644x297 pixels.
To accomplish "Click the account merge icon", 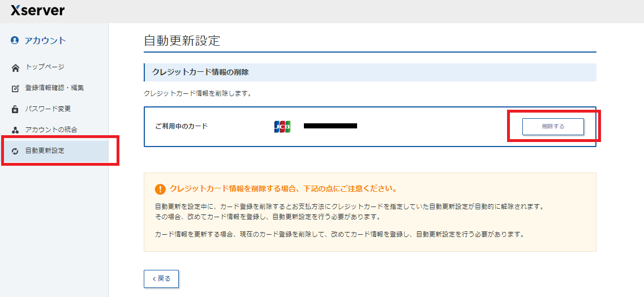I will click(x=15, y=130).
